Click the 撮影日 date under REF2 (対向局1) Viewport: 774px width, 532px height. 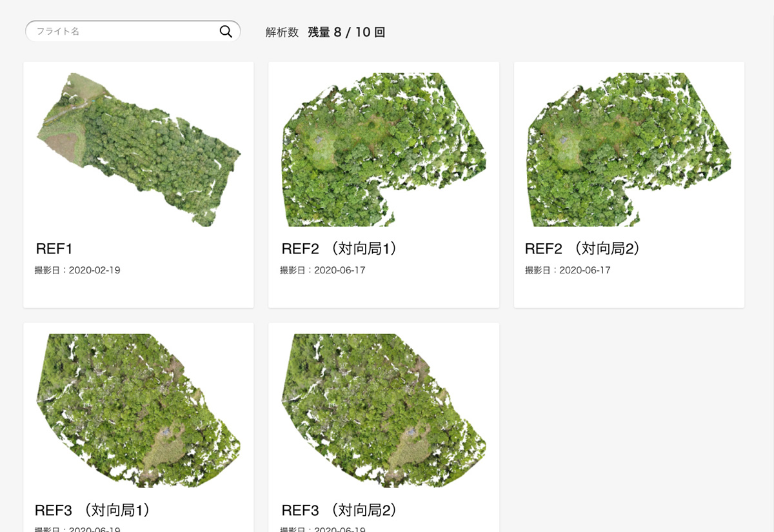point(322,270)
